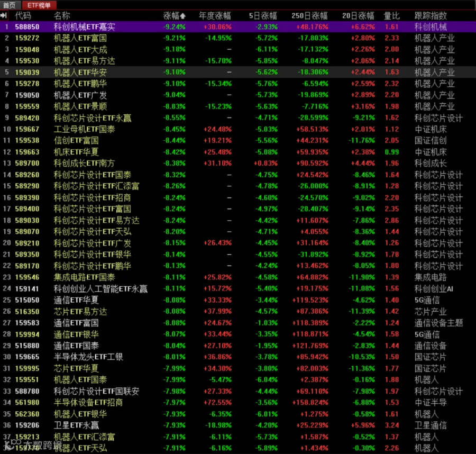Click code 159667
The height and width of the screenshot is (454, 476).
click(27, 129)
